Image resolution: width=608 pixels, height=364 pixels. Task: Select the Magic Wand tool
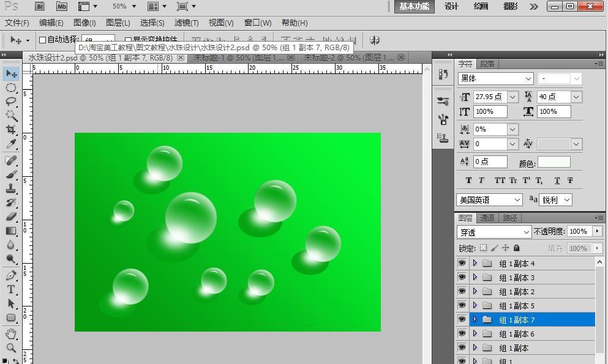click(11, 116)
